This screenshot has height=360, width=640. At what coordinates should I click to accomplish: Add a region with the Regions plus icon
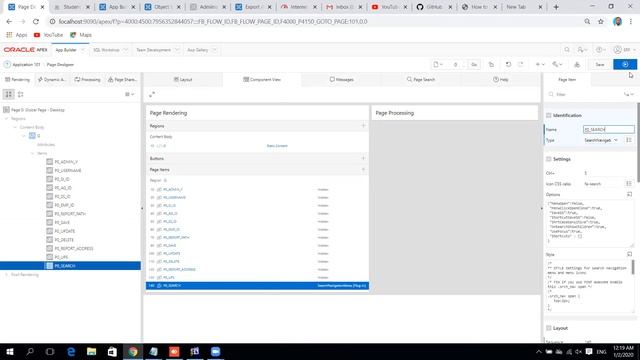(x=363, y=126)
